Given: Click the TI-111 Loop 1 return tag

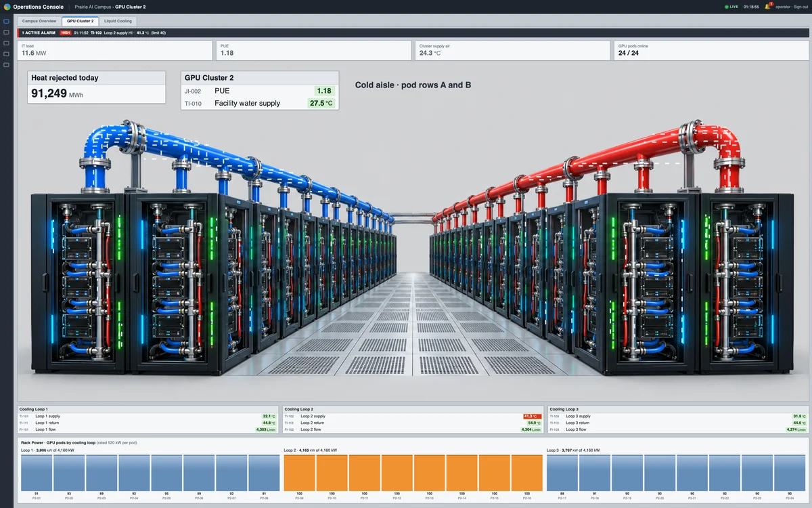Looking at the screenshot, I should pyautogui.click(x=25, y=423).
